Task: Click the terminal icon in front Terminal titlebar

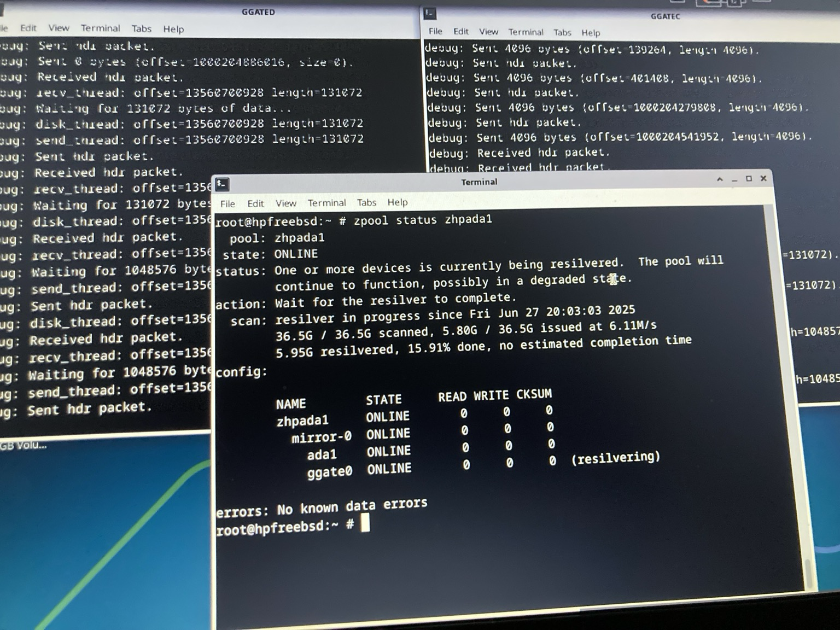Action: (x=221, y=184)
